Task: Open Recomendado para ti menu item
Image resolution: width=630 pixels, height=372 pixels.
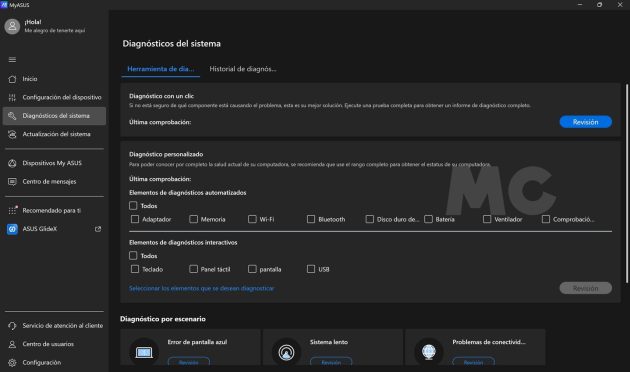Action: point(54,211)
